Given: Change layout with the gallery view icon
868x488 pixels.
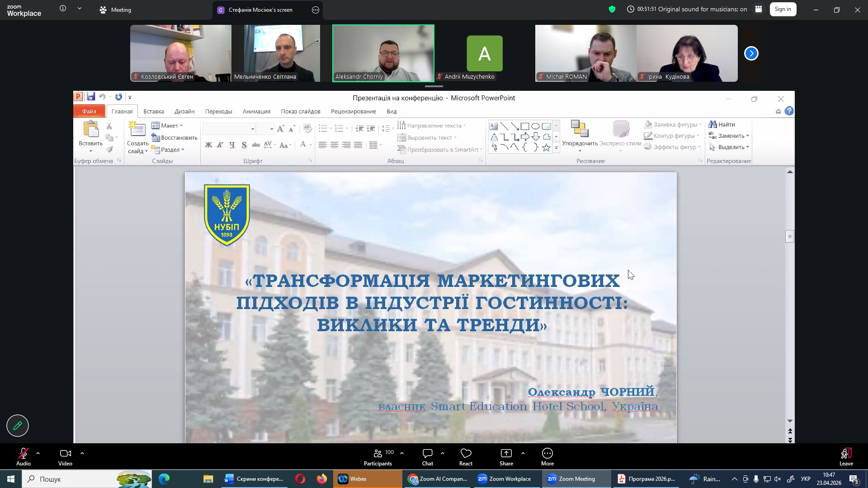Looking at the screenshot, I should (759, 9).
